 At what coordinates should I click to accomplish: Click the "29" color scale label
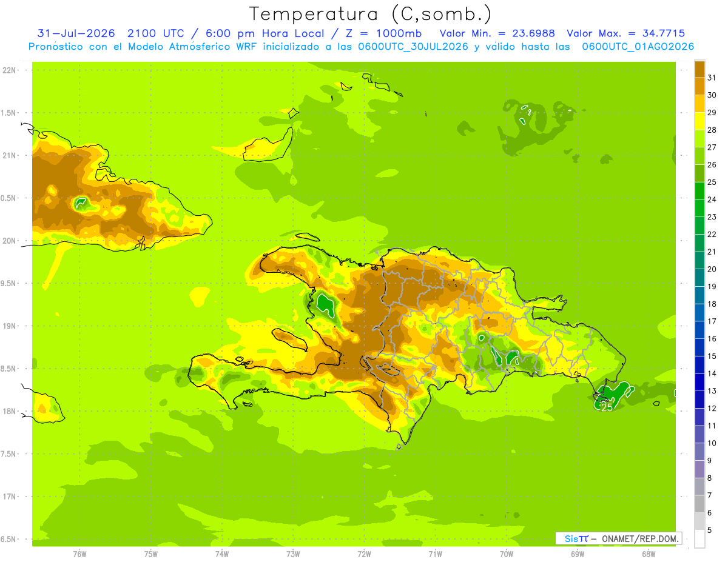coord(712,113)
